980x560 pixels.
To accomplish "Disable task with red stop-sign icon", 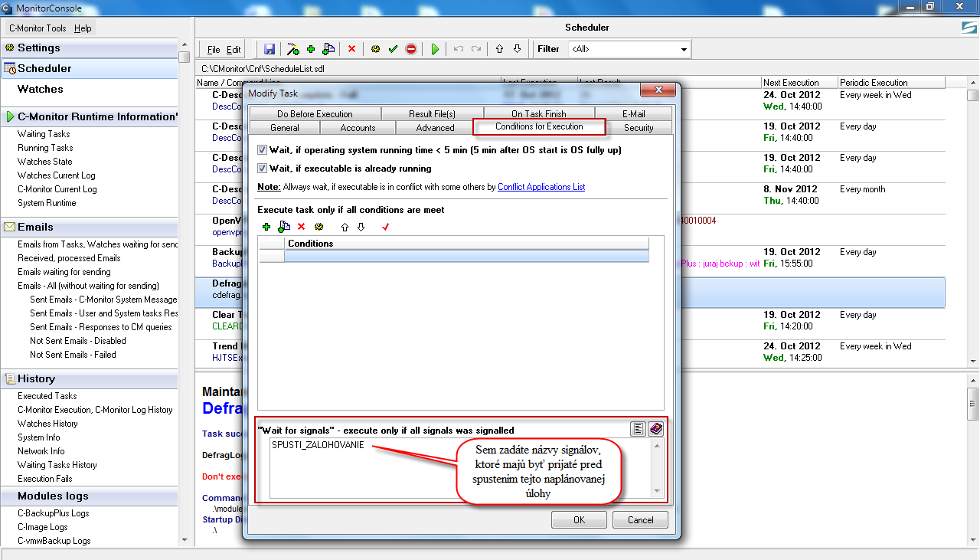I will [411, 49].
